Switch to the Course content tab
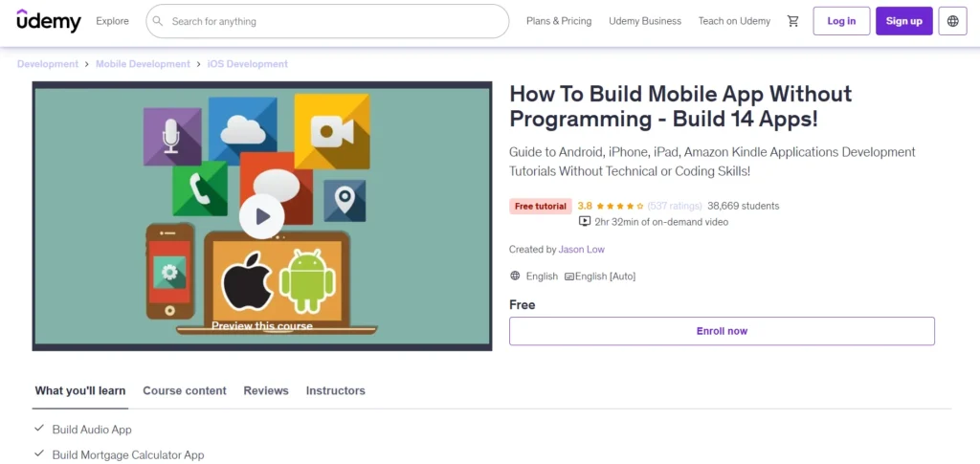Image resolution: width=980 pixels, height=464 pixels. pyautogui.click(x=185, y=391)
